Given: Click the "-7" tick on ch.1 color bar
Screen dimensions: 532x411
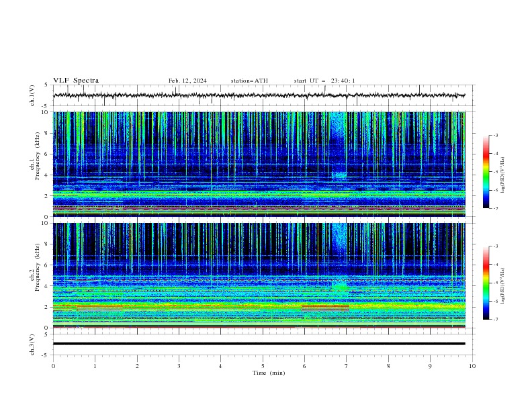Looking at the screenshot, I should click(495, 209).
